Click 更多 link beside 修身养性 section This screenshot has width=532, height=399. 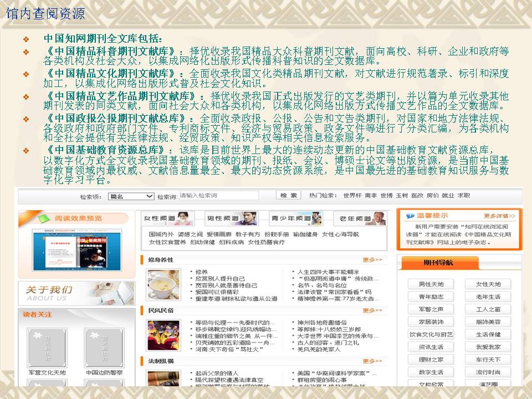[x=372, y=259]
